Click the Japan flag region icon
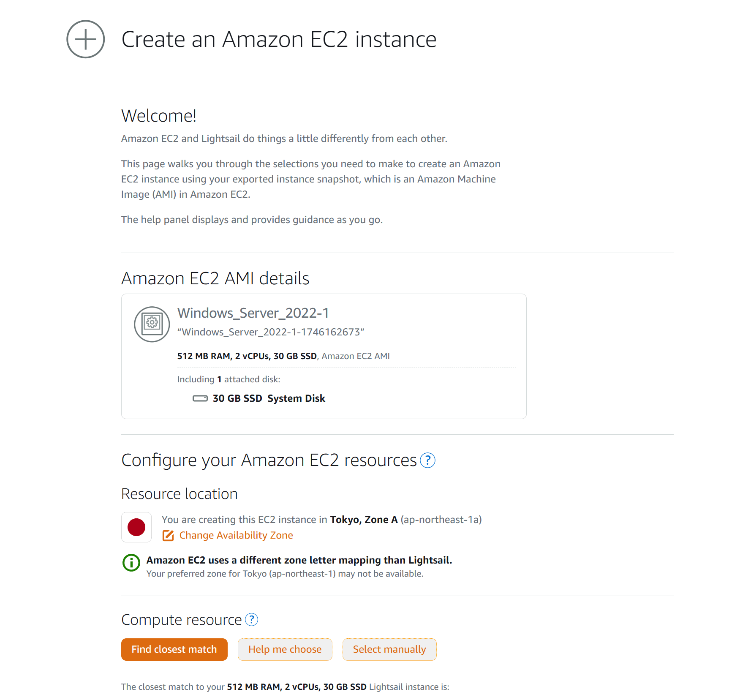The width and height of the screenshot is (740, 700). 136,527
